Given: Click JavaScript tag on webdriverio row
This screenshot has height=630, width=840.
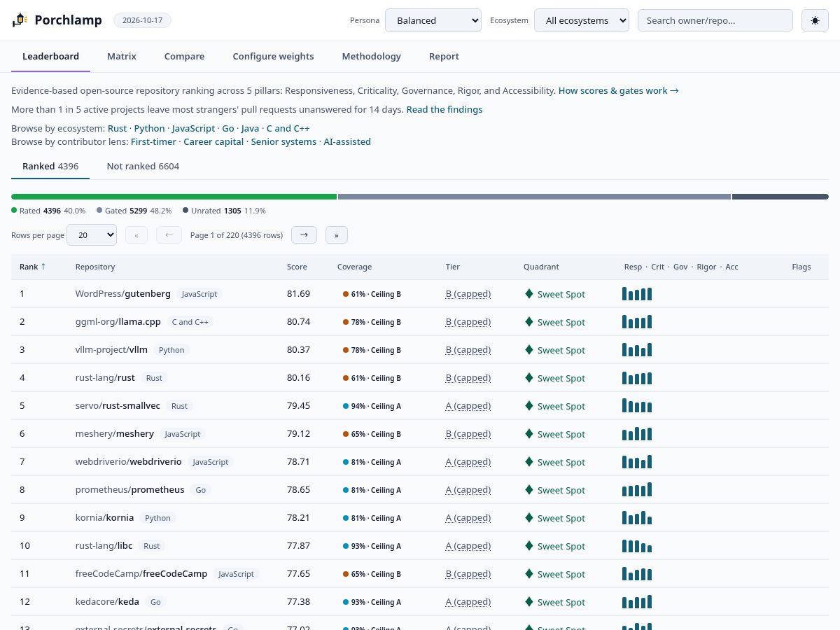Looking at the screenshot, I should [x=210, y=462].
